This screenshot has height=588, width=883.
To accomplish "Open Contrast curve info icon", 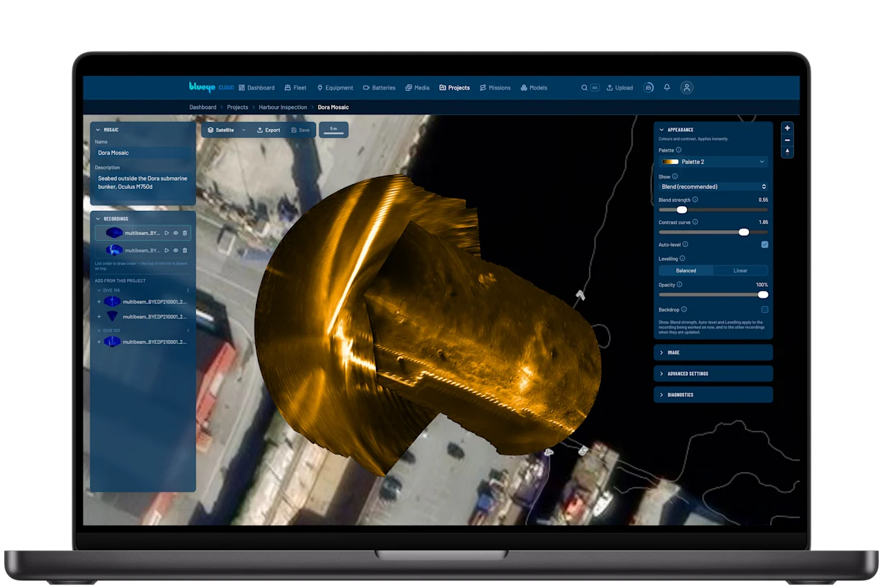I will pyautogui.click(x=695, y=222).
